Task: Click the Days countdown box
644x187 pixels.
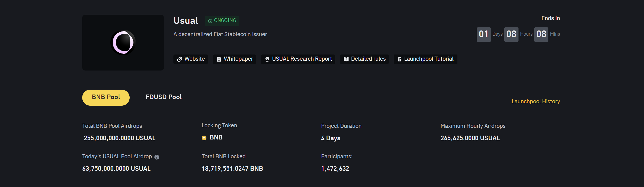Action: 483,34
